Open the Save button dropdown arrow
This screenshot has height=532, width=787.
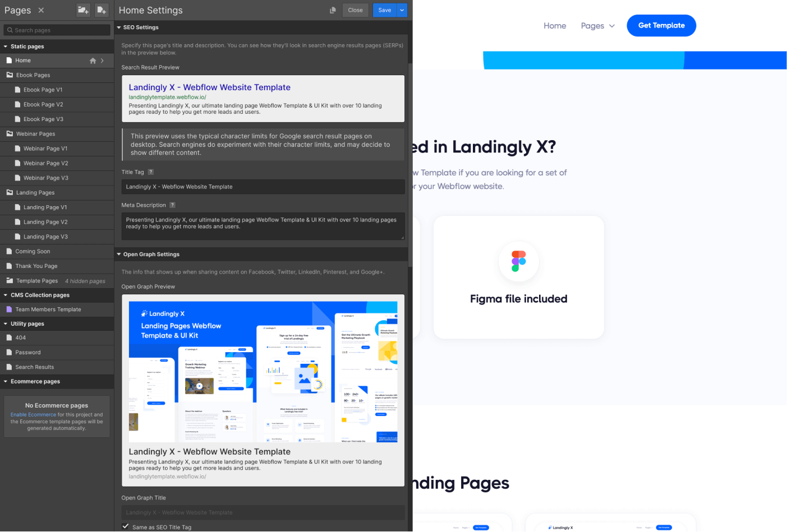[402, 10]
